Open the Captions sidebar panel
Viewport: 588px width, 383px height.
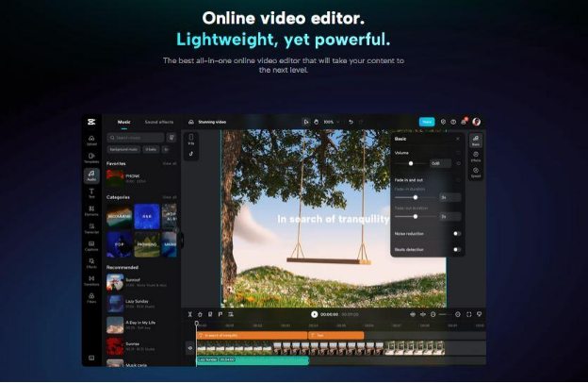pyautogui.click(x=91, y=246)
